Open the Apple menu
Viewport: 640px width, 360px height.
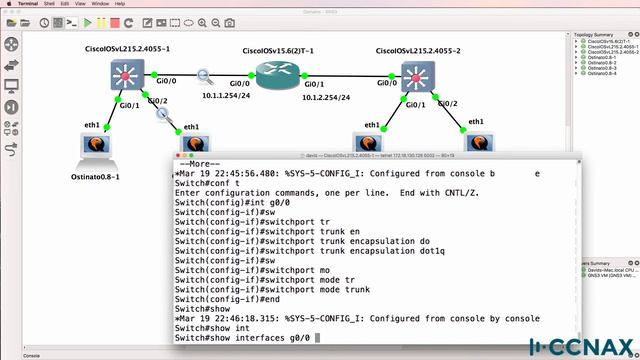pyautogui.click(x=9, y=3)
